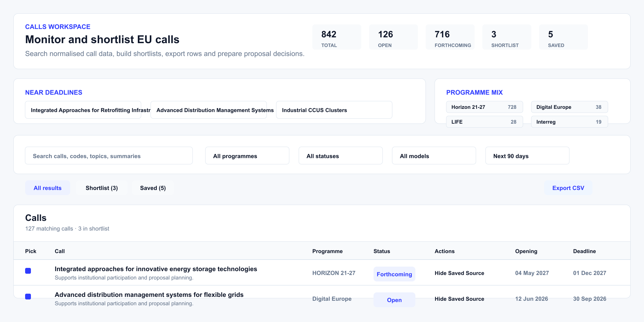The image size is (644, 322).
Task: Click the '12 Jun 2026' opening date
Action: [532, 299]
